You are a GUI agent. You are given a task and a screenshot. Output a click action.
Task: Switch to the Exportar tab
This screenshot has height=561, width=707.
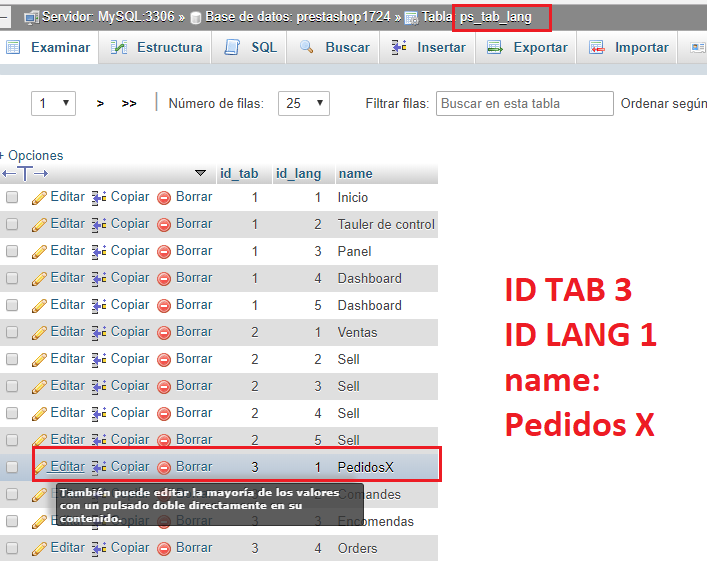(x=527, y=47)
